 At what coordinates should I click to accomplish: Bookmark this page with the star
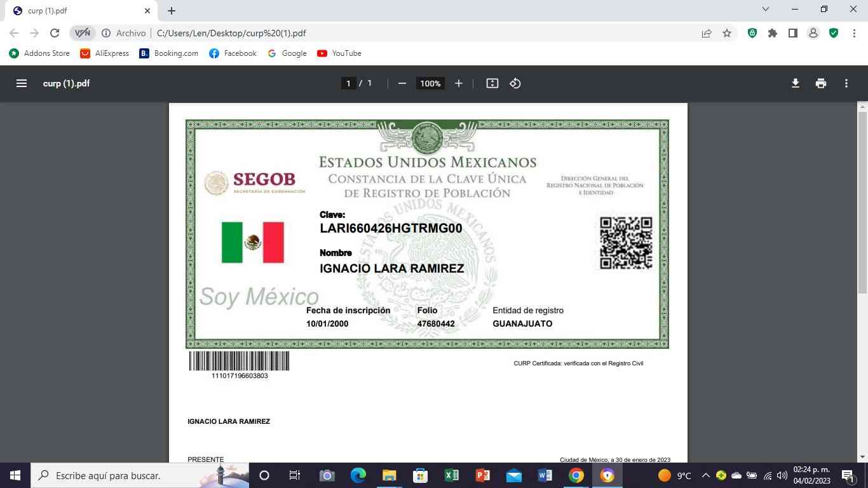coord(727,33)
